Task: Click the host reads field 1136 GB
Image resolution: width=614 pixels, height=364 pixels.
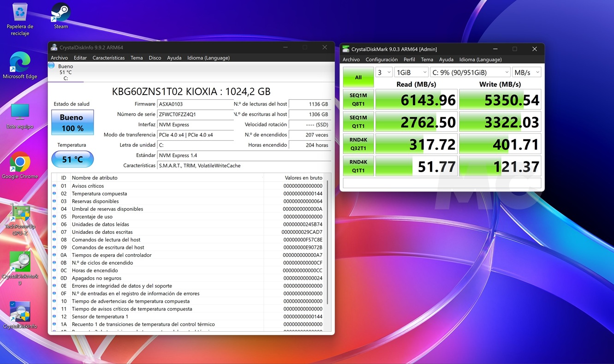Action: pyautogui.click(x=310, y=104)
